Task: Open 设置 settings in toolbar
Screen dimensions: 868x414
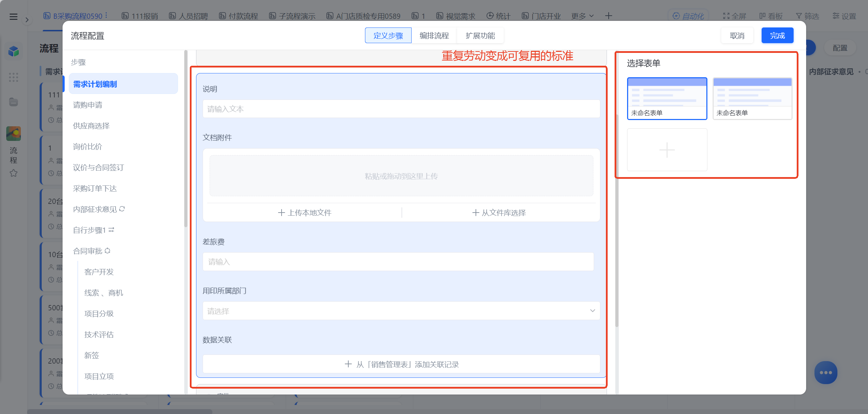Action: pos(844,16)
